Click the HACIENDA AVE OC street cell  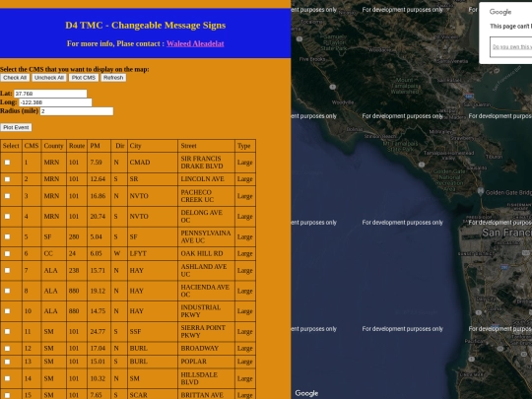coord(206,291)
